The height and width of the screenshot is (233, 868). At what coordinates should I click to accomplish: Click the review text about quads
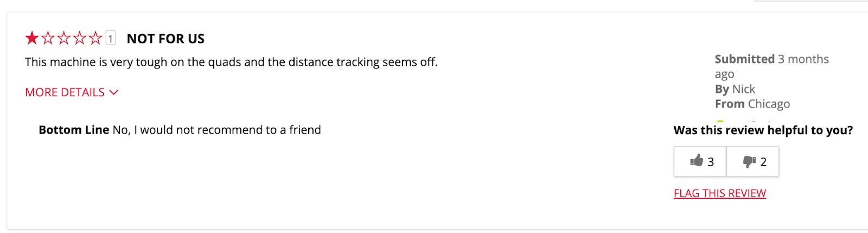[231, 62]
